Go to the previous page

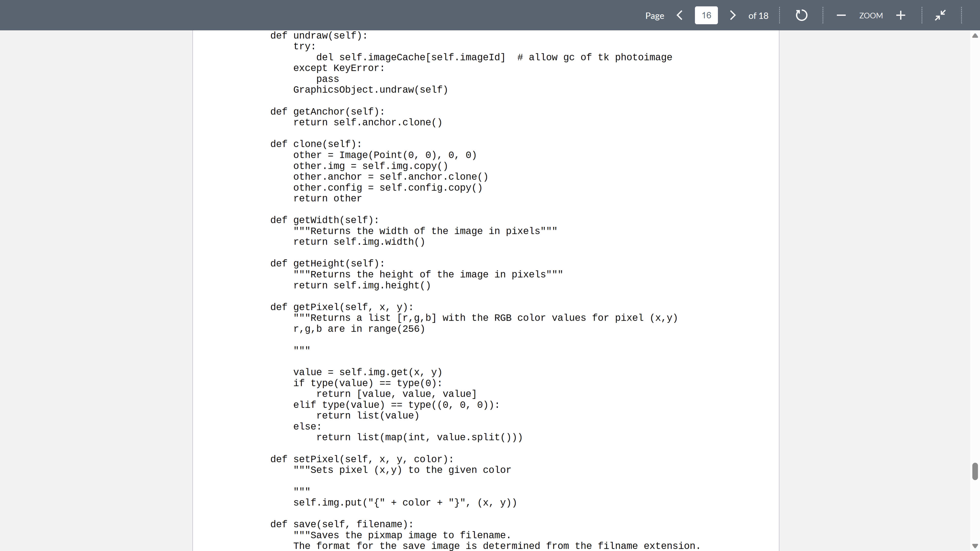point(679,15)
